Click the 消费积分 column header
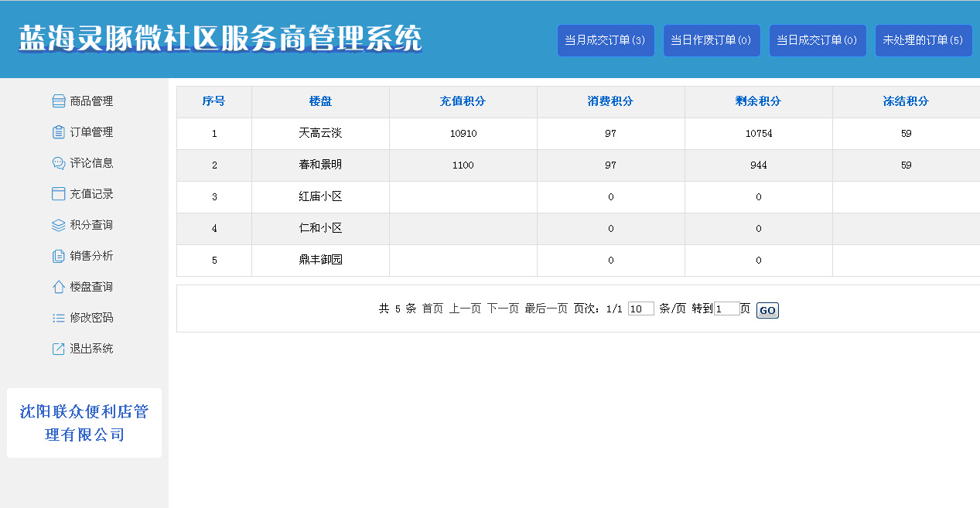This screenshot has height=508, width=980. coord(611,101)
